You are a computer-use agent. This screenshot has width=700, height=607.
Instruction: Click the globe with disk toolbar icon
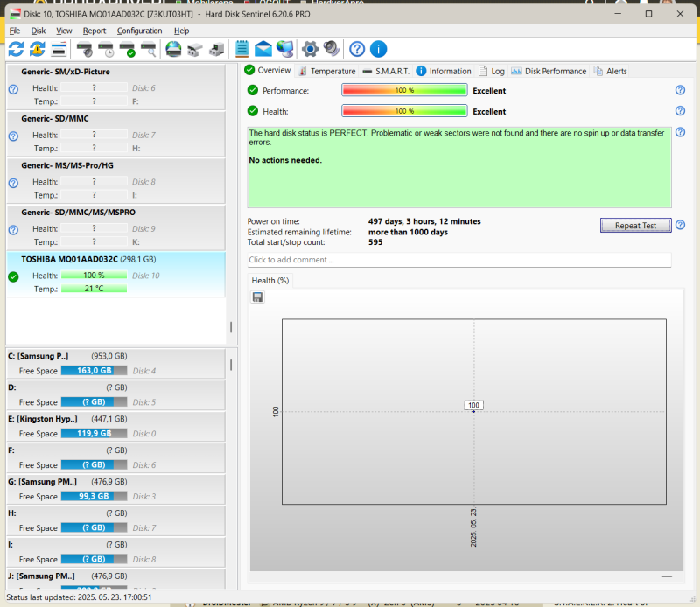pos(173,49)
